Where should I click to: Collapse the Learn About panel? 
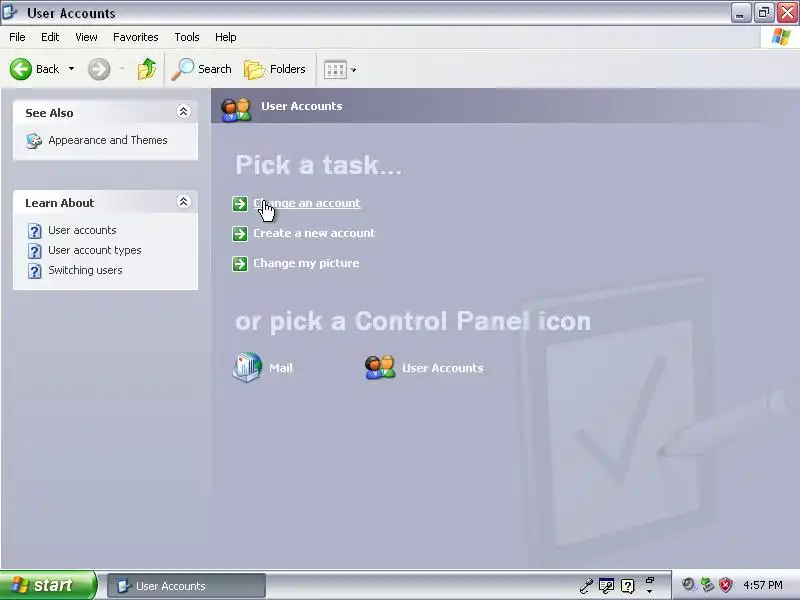point(183,202)
